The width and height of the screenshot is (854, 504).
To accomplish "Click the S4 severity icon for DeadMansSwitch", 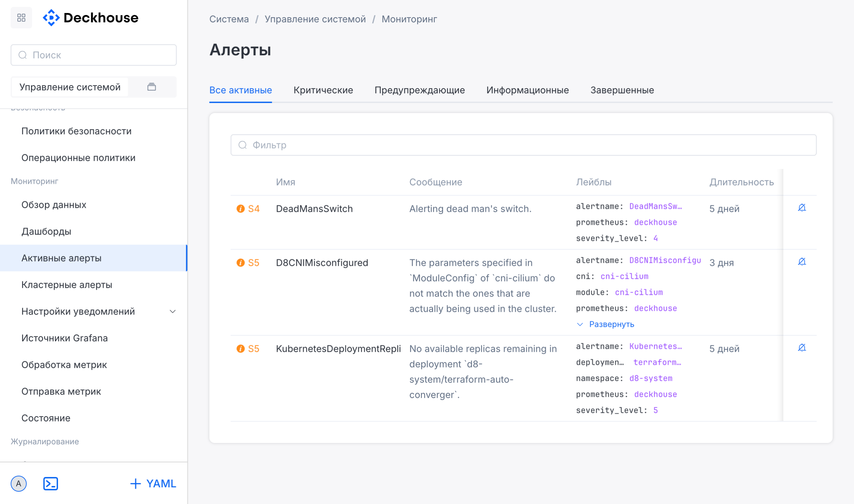I will pyautogui.click(x=241, y=209).
